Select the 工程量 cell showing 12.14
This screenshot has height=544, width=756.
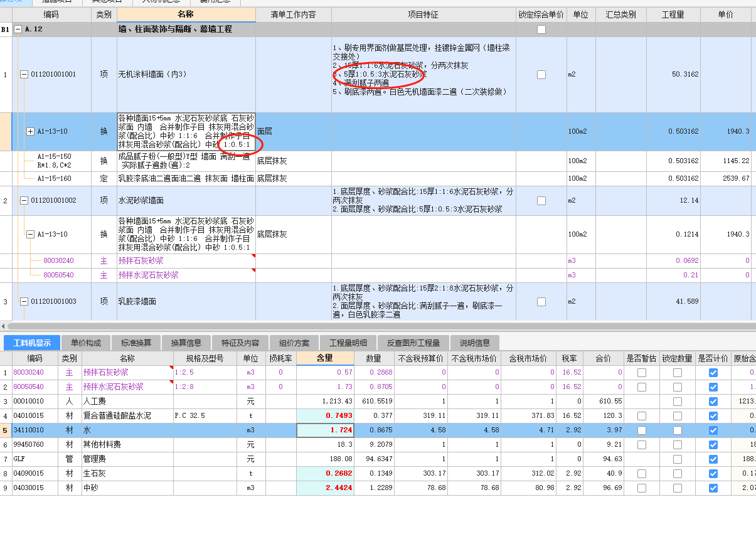673,200
